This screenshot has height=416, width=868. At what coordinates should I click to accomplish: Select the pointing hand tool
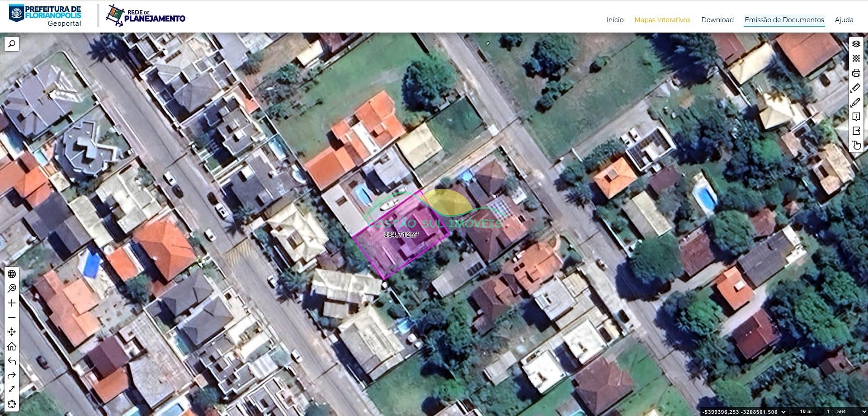pos(856,145)
